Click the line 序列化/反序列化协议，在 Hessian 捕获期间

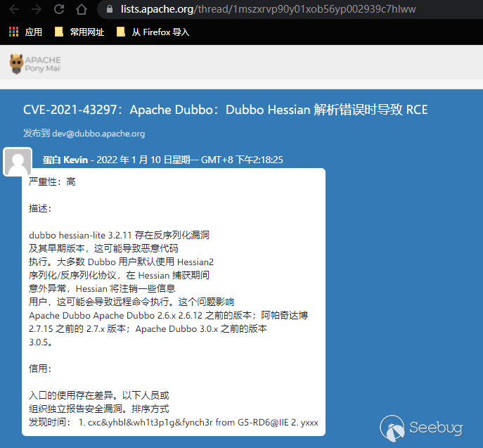tap(120, 275)
